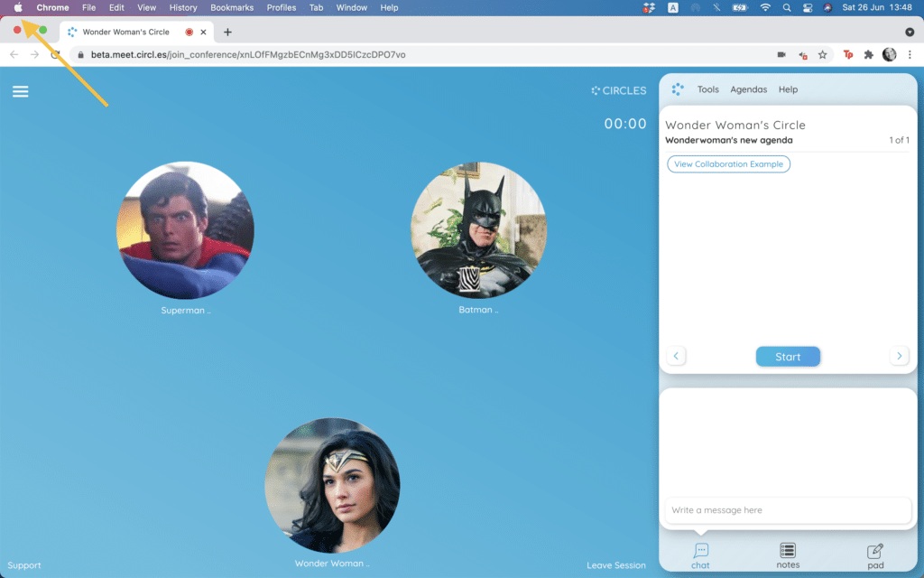The width and height of the screenshot is (924, 578).
Task: Click the CIRCLES brand logo text
Action: click(x=619, y=91)
